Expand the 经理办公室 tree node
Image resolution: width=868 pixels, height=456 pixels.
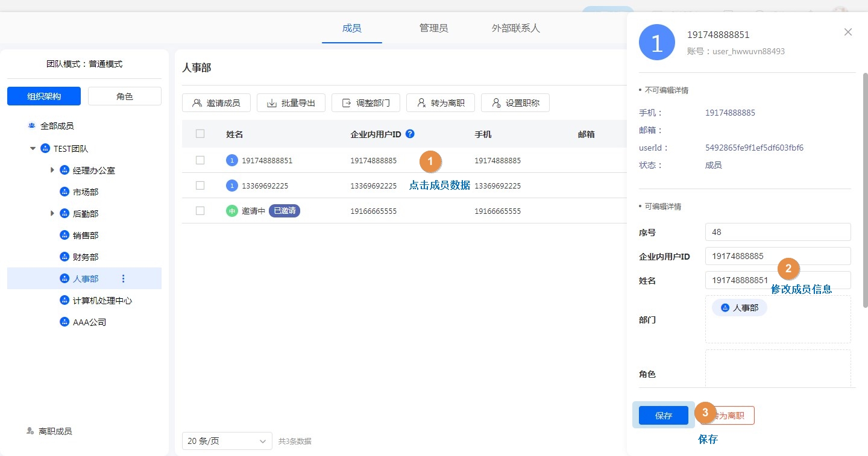tap(52, 170)
